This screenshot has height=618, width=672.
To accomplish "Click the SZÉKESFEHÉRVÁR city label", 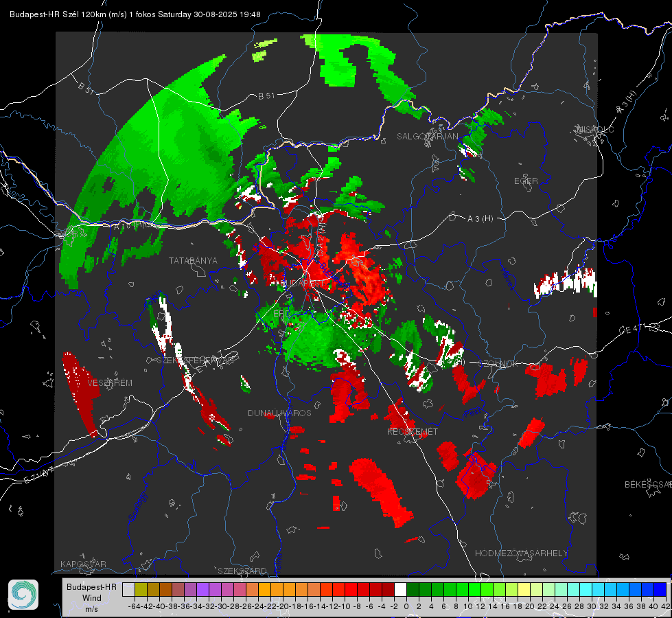I will (196, 360).
